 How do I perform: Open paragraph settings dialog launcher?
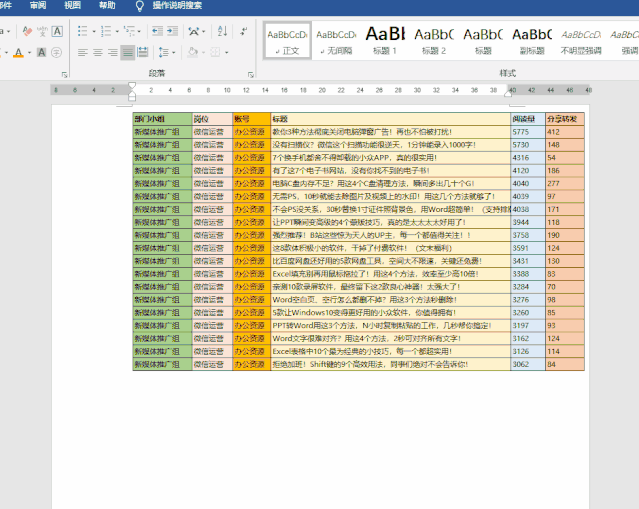pyautogui.click(x=251, y=75)
